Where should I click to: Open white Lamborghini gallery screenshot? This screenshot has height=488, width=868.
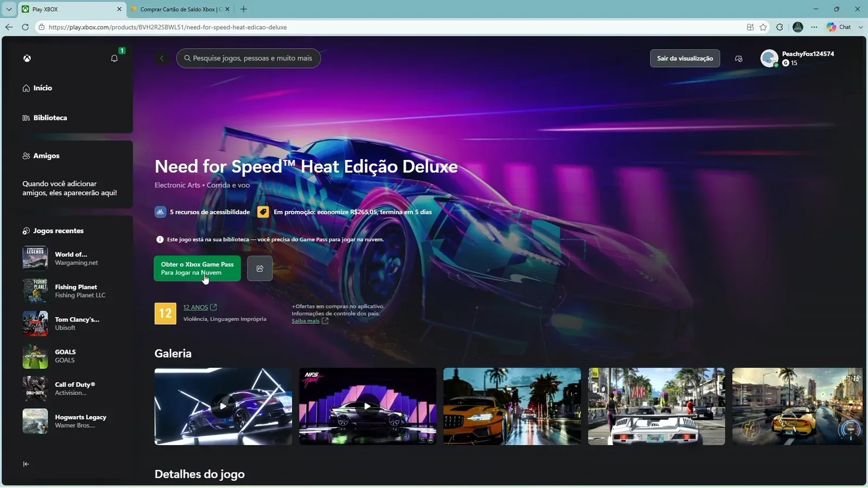656,407
